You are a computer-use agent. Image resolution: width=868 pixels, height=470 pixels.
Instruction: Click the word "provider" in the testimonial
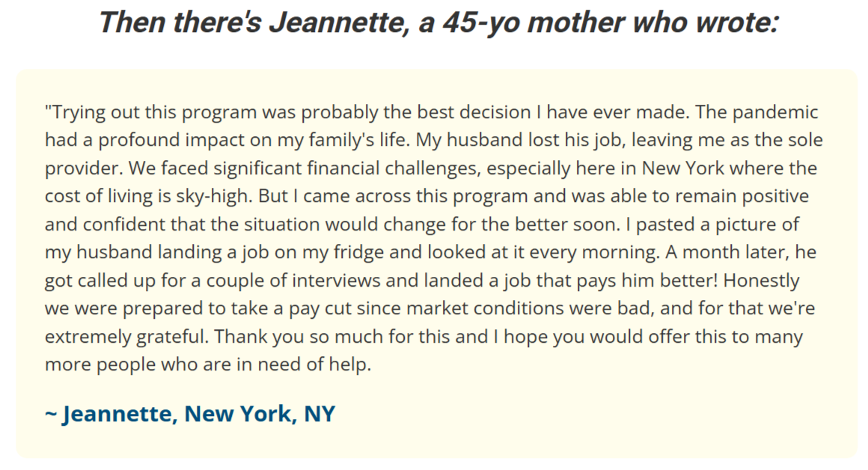point(77,168)
